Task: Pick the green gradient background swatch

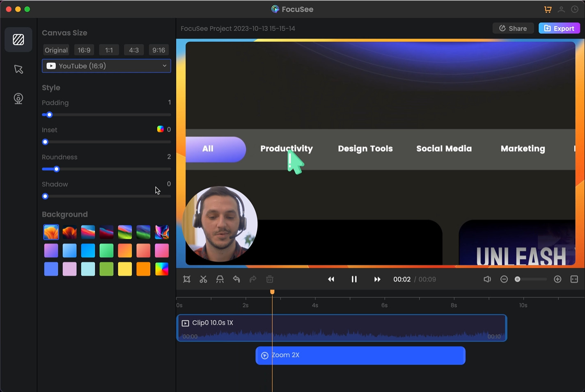Action: point(106,251)
